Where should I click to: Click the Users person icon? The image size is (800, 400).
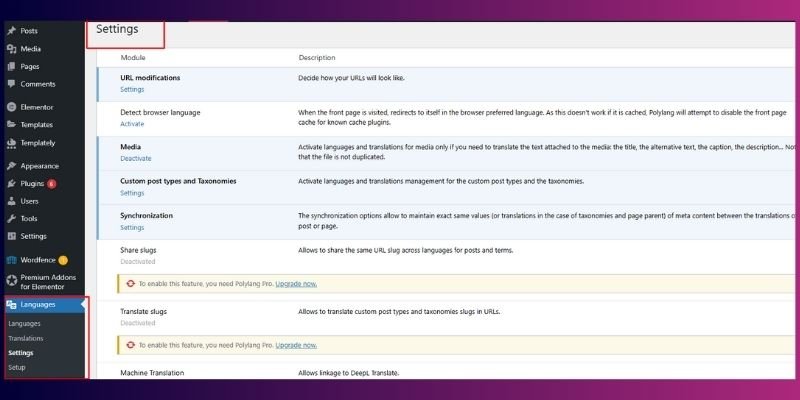[x=12, y=201]
